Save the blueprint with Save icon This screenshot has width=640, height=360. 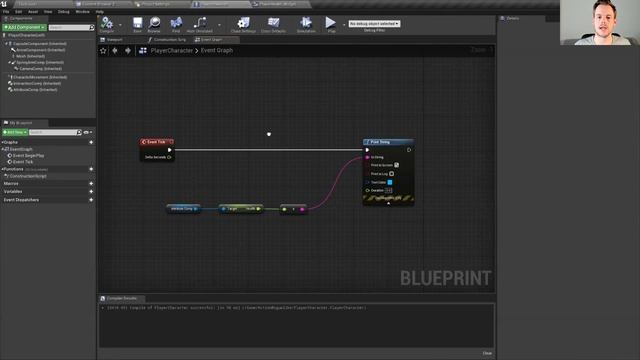[x=138, y=23]
